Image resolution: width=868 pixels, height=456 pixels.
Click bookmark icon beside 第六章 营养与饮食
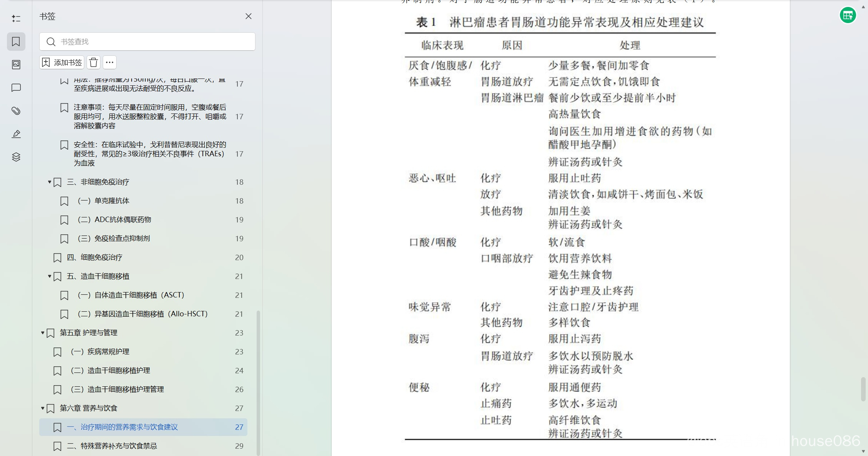50,408
